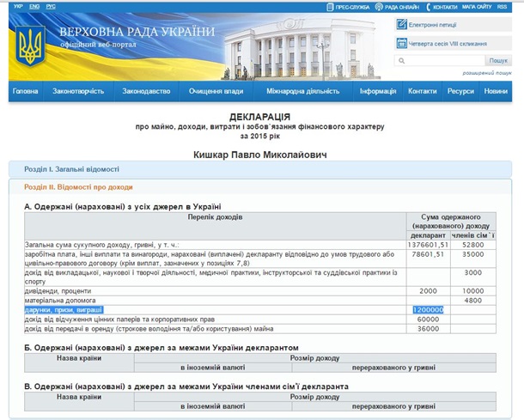Click the family value 3000

point(472,272)
